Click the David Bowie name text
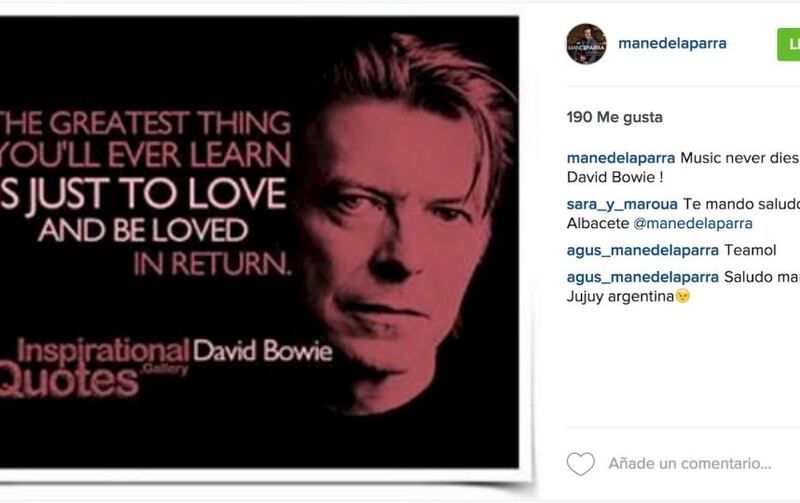Image resolution: width=800 pixels, height=503 pixels. click(x=262, y=351)
